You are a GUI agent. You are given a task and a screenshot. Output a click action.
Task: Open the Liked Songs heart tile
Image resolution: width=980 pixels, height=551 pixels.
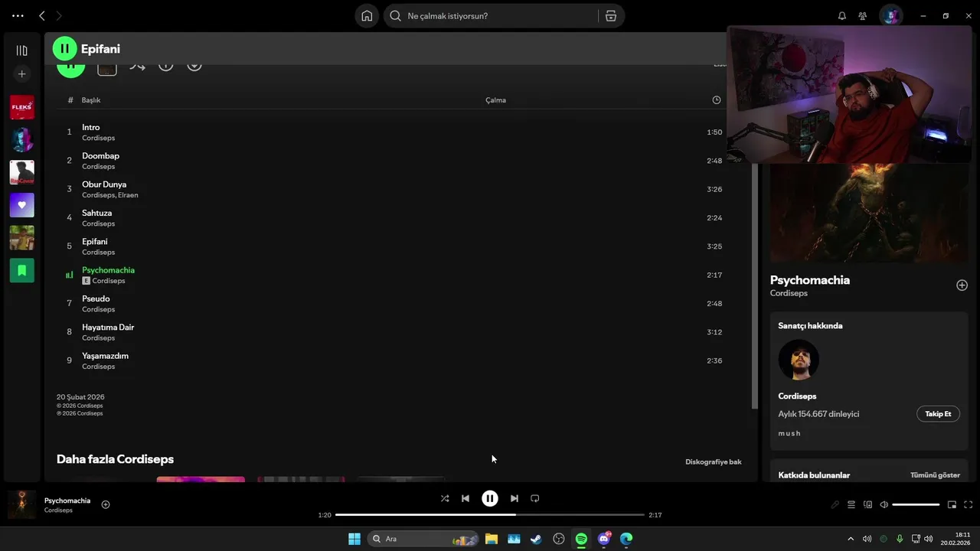pos(22,205)
